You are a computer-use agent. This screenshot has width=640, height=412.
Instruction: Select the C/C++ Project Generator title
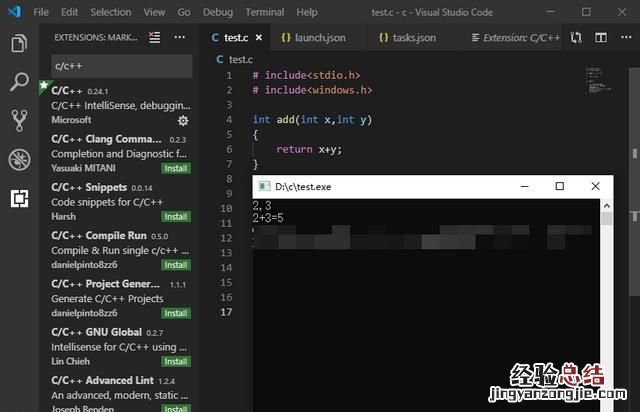coord(105,284)
